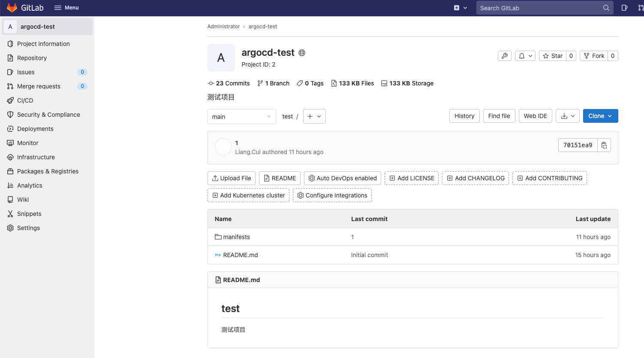Go to CI/CD in the sidebar

tap(25, 100)
